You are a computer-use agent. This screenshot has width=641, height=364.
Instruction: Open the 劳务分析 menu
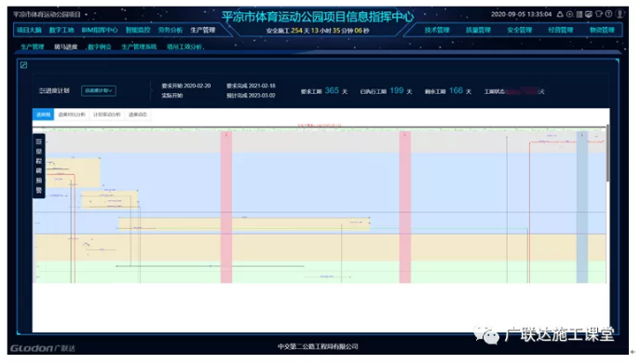170,30
